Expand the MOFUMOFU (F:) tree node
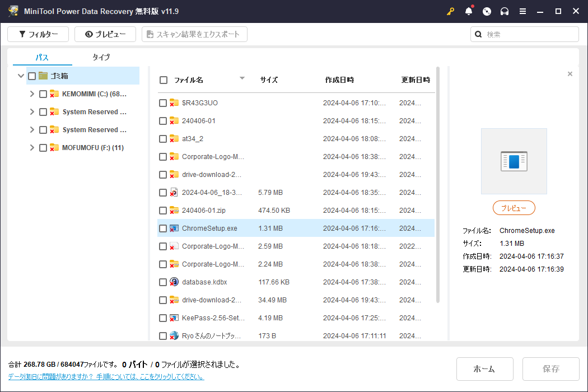 click(x=32, y=148)
